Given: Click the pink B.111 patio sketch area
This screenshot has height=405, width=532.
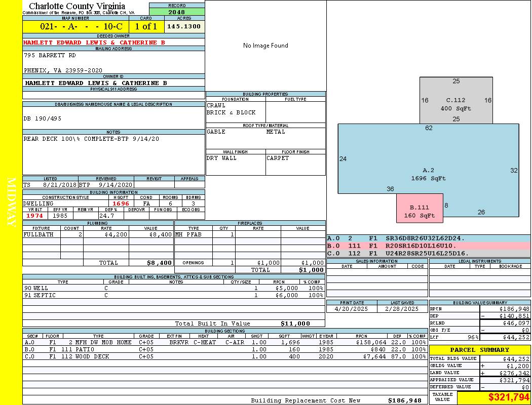Looking at the screenshot, I should click(420, 208).
